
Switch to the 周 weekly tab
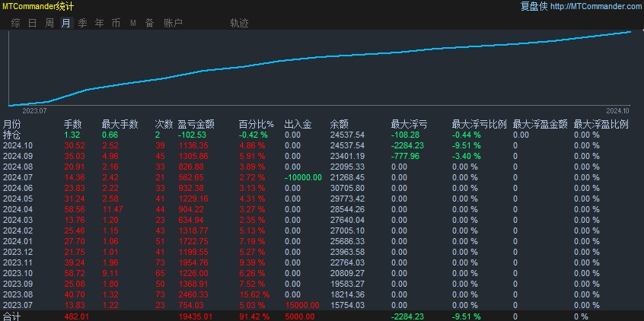(49, 23)
